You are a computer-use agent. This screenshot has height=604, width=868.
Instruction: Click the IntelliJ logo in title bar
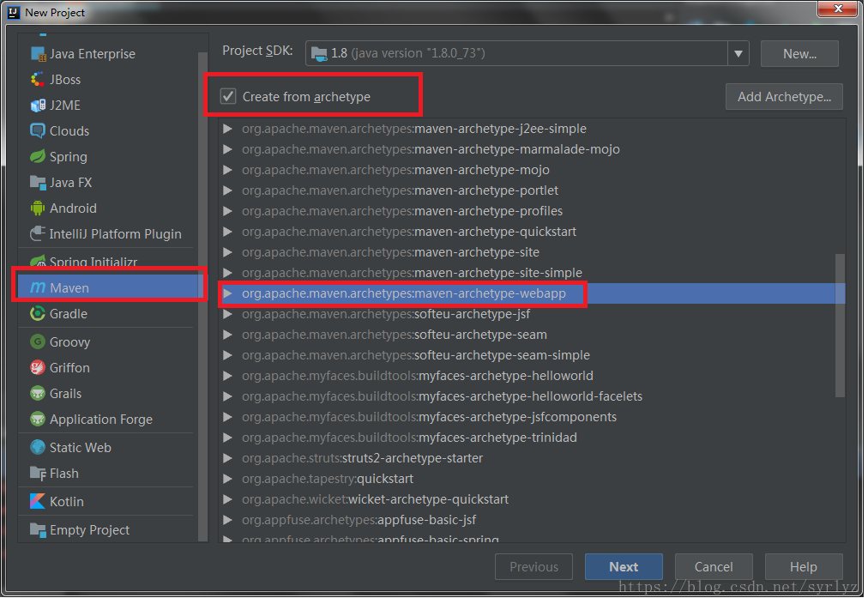click(14, 12)
